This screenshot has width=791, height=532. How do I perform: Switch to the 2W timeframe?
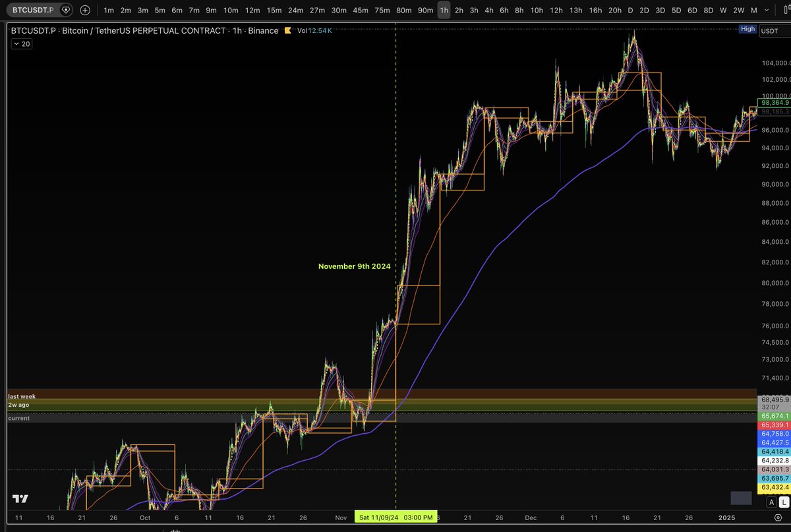(739, 11)
